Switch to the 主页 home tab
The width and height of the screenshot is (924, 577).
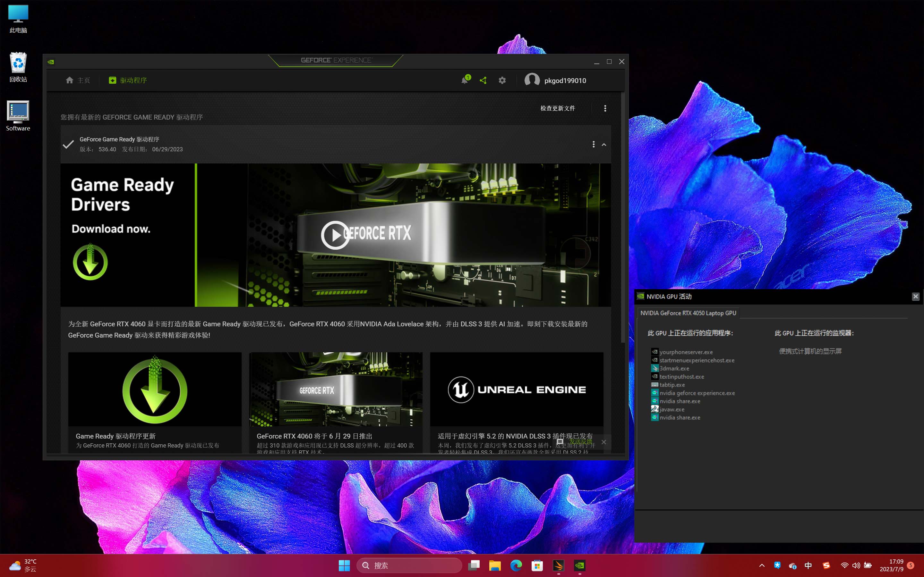78,80
